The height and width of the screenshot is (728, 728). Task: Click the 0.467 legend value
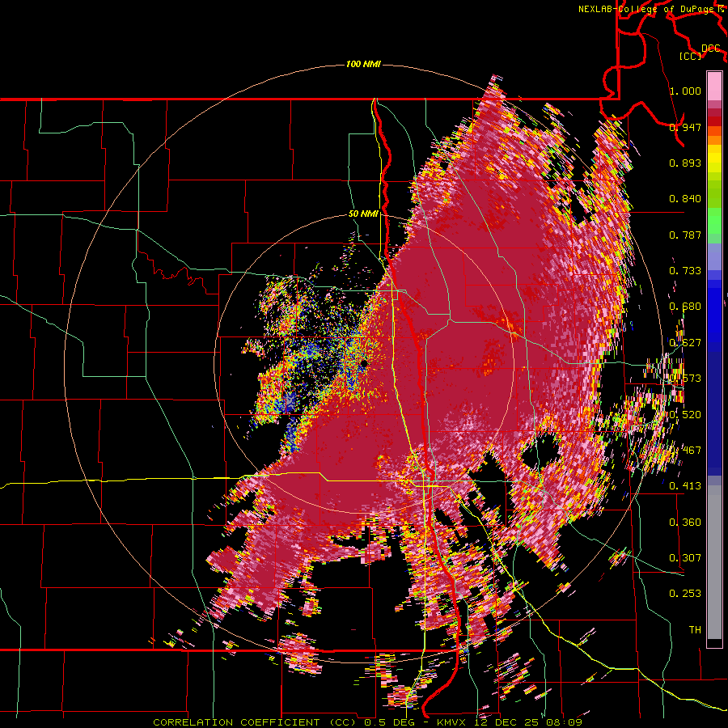coord(685,451)
